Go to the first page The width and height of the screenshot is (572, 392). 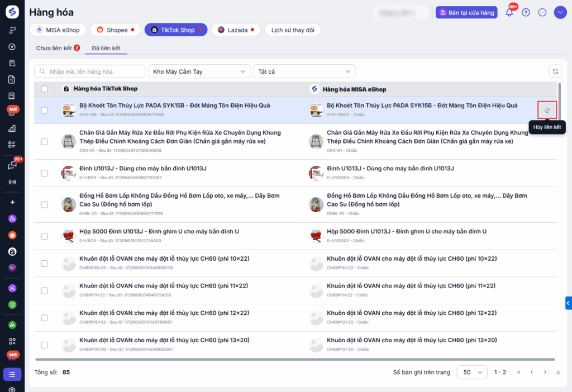[518, 372]
